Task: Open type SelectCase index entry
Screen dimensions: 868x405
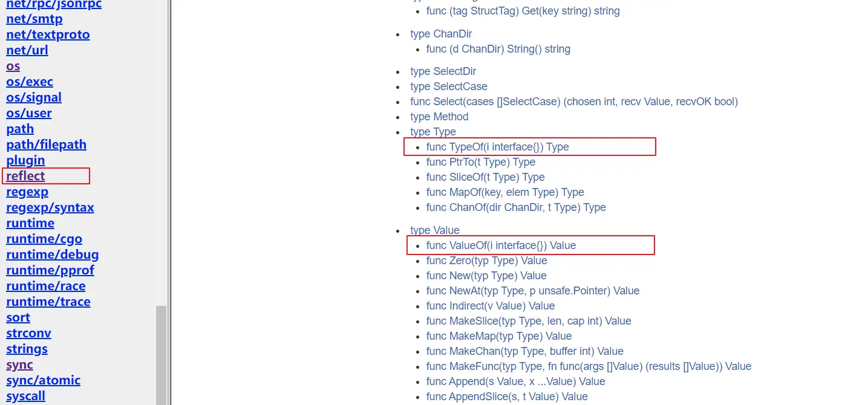Action: (x=448, y=86)
